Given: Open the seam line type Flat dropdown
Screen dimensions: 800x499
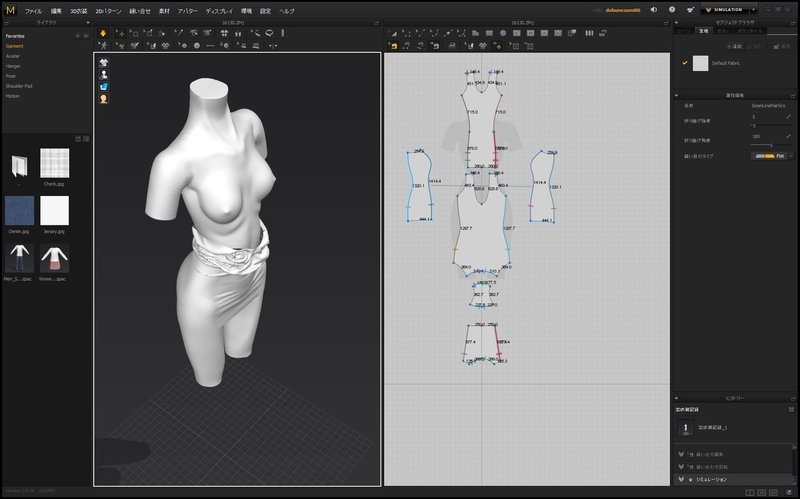Looking at the screenshot, I should click(x=791, y=156).
